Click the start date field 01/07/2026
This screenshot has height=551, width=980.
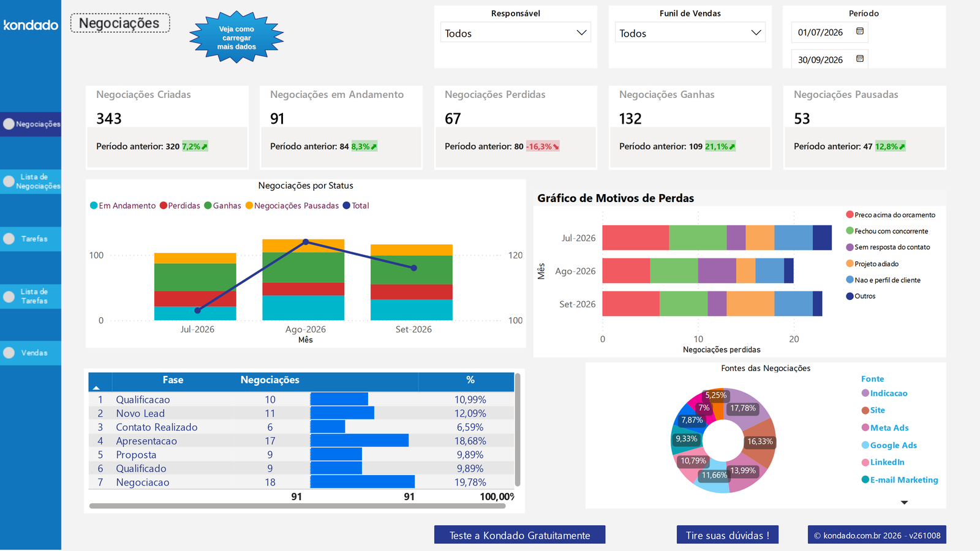pyautogui.click(x=829, y=32)
